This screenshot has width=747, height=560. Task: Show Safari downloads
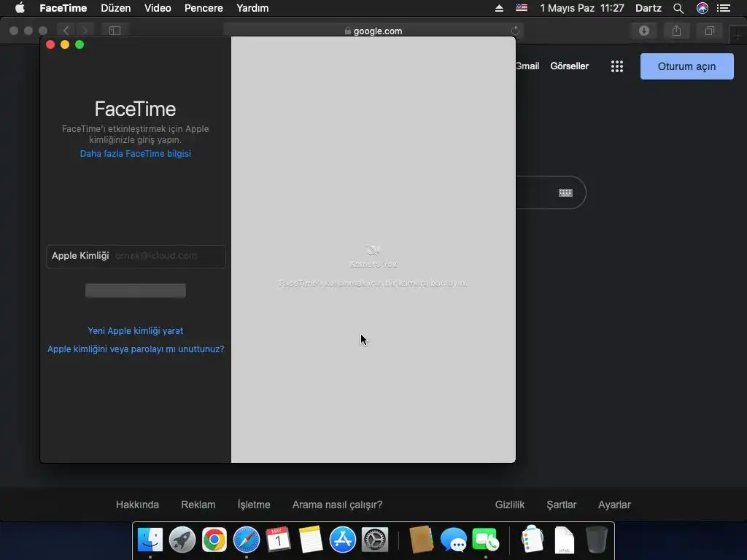tap(644, 31)
